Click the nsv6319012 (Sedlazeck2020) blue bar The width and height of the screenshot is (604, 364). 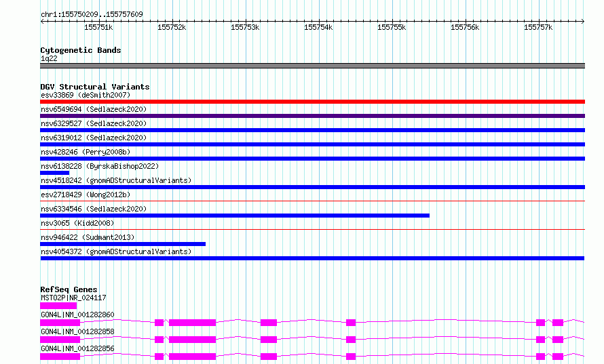(x=312, y=144)
